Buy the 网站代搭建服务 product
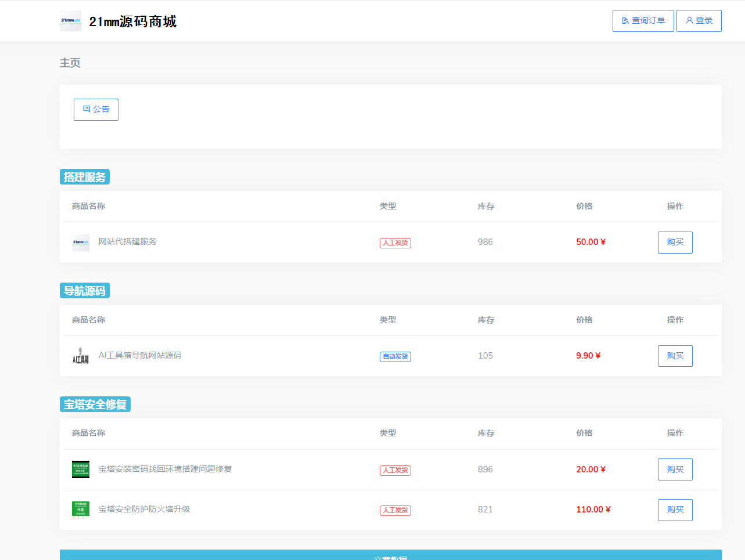The height and width of the screenshot is (560, 745). [675, 243]
